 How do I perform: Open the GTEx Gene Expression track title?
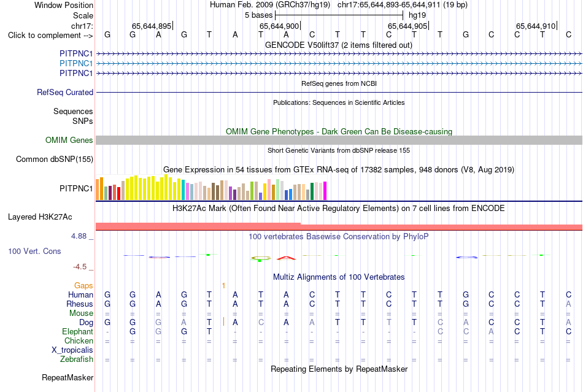click(x=339, y=170)
